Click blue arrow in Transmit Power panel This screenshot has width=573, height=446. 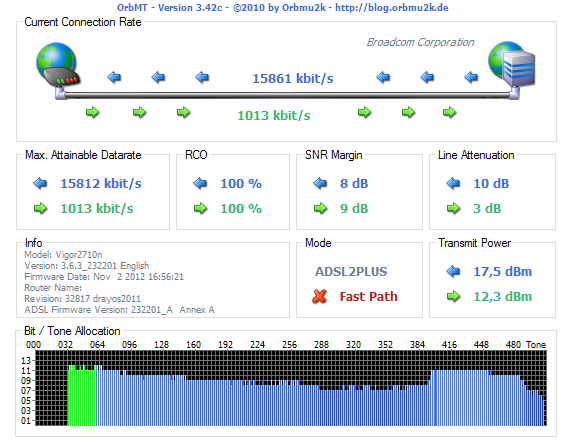click(x=453, y=272)
